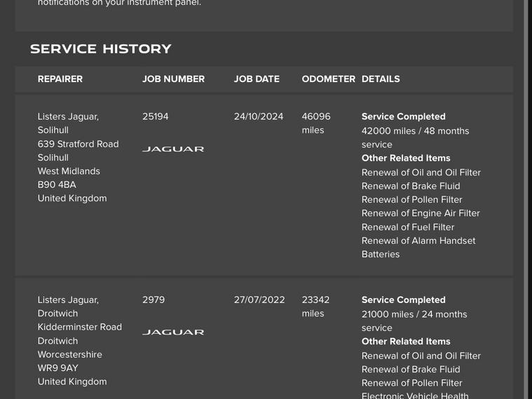The height and width of the screenshot is (399, 532).
Task: Click the 42000 miles / 48 months service text
Action: [415, 137]
